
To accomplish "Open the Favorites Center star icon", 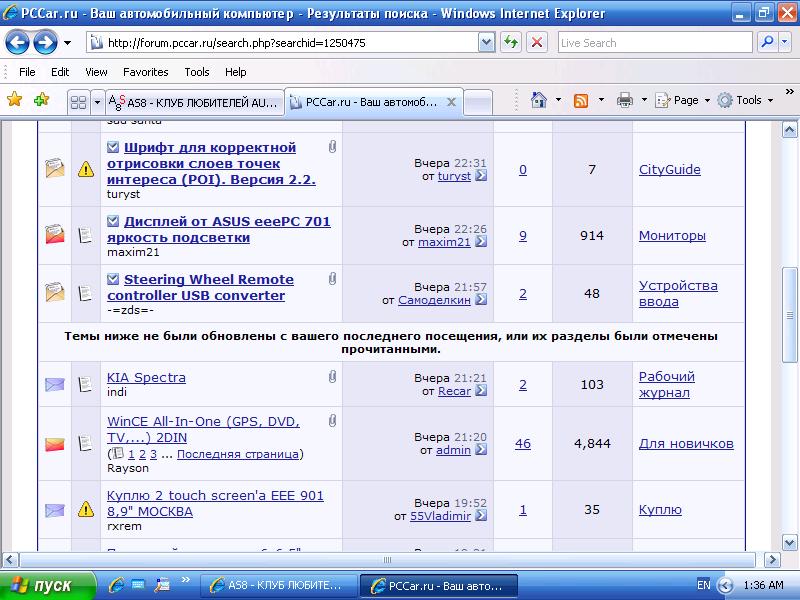I will 14,100.
